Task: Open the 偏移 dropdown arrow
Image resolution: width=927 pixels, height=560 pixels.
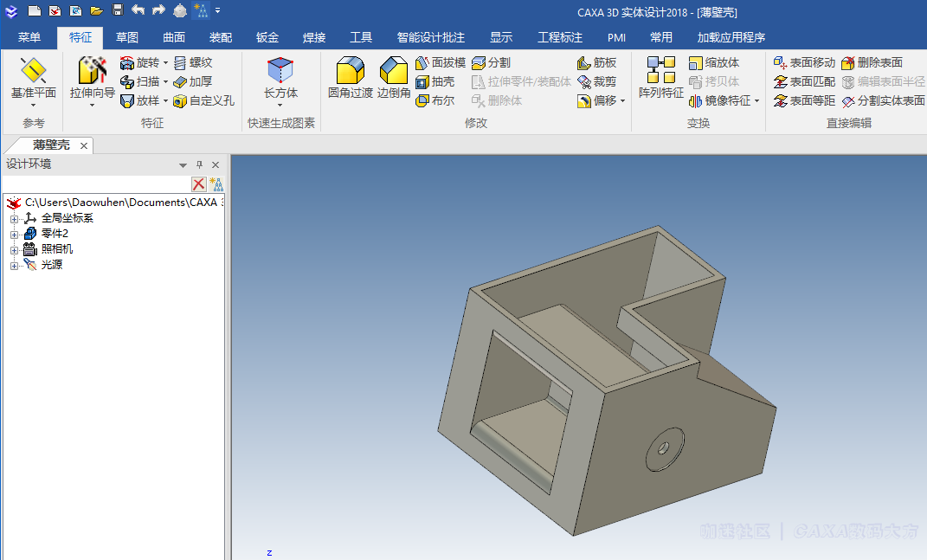Action: tap(622, 101)
